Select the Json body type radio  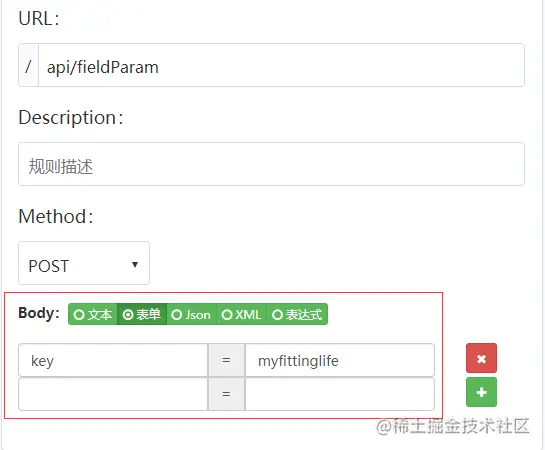point(192,314)
